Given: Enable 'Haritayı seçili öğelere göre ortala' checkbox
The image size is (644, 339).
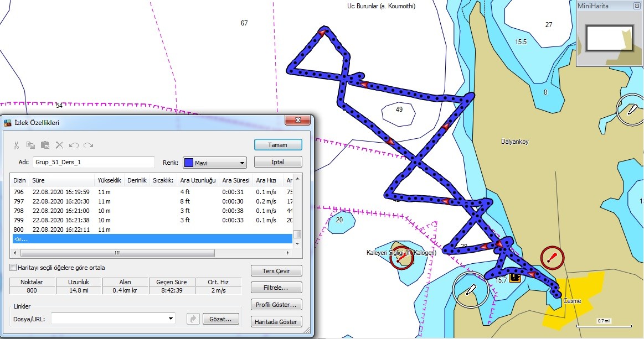Looking at the screenshot, I should coord(13,268).
